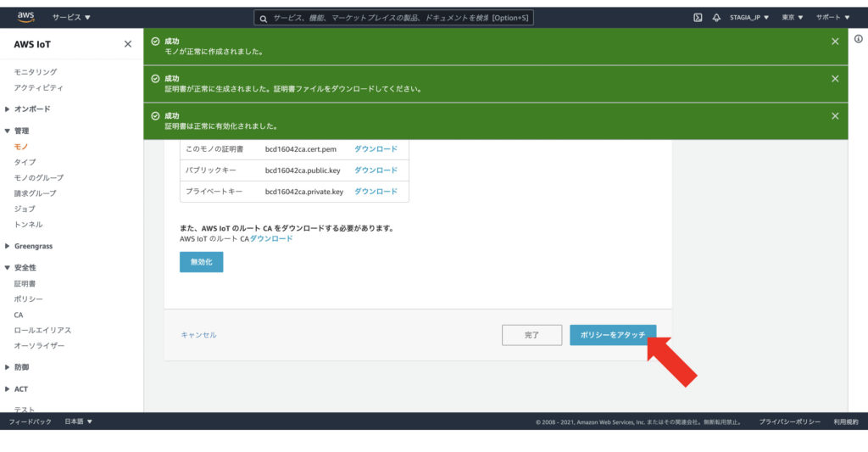
Task: Download the bcd16042ca.private.key file
Action: [x=376, y=192]
